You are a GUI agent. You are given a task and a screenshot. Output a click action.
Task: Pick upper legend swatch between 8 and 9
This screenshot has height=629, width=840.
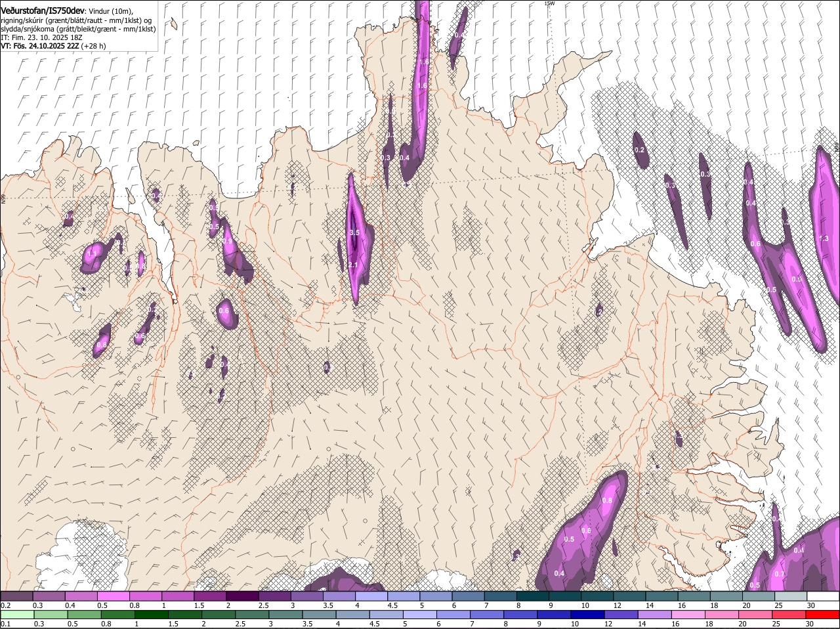(532, 596)
